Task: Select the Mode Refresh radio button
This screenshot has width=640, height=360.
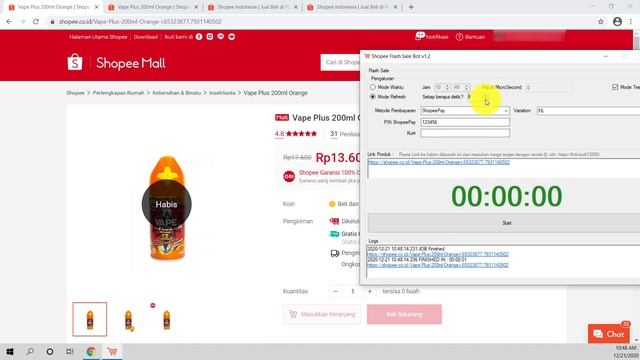Action: (373, 97)
